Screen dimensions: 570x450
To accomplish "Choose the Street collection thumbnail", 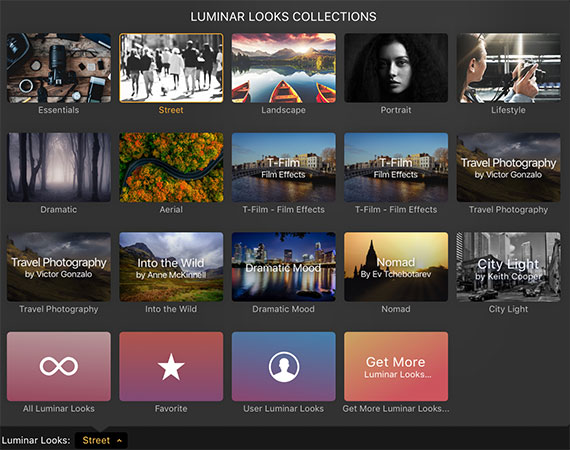I will (171, 68).
